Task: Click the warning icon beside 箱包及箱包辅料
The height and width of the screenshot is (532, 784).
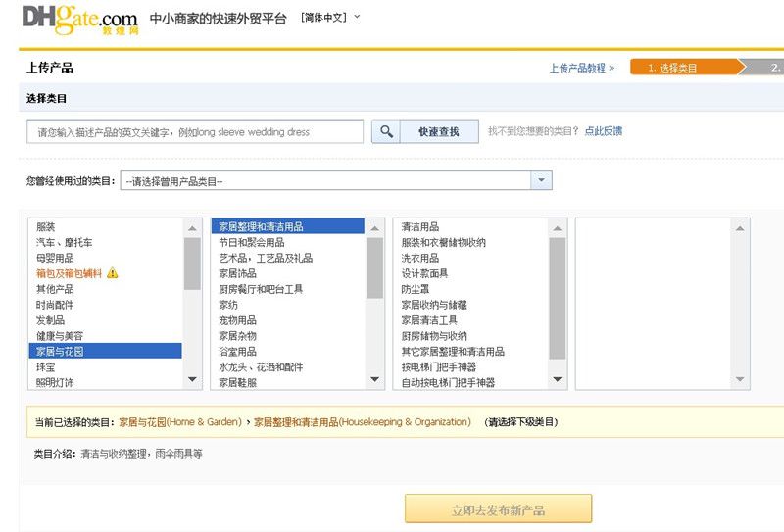Action: click(112, 273)
